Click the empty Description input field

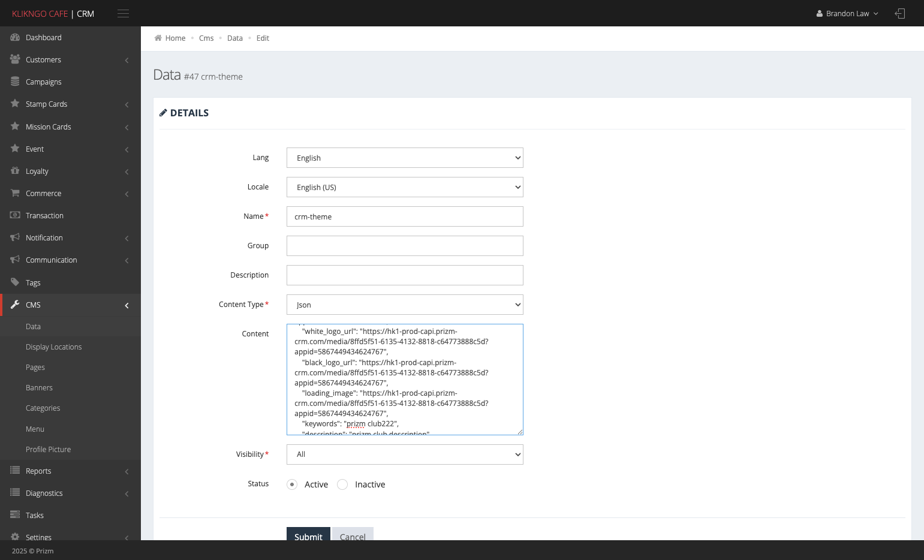click(x=405, y=275)
